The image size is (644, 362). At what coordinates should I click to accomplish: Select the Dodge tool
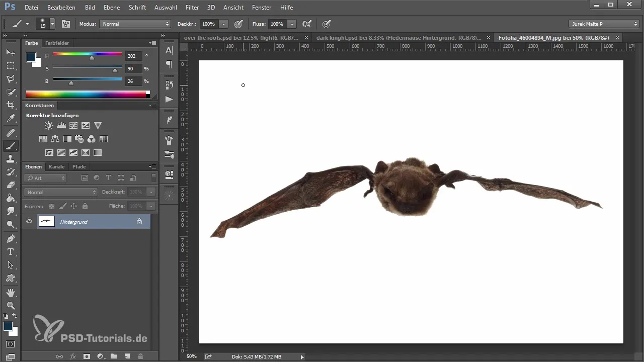pyautogui.click(x=10, y=224)
